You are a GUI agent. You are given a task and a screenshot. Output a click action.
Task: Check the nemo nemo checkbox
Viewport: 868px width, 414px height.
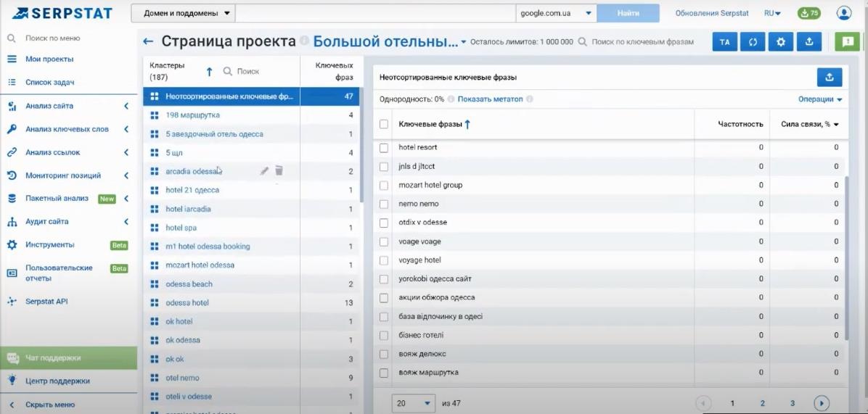coord(384,204)
